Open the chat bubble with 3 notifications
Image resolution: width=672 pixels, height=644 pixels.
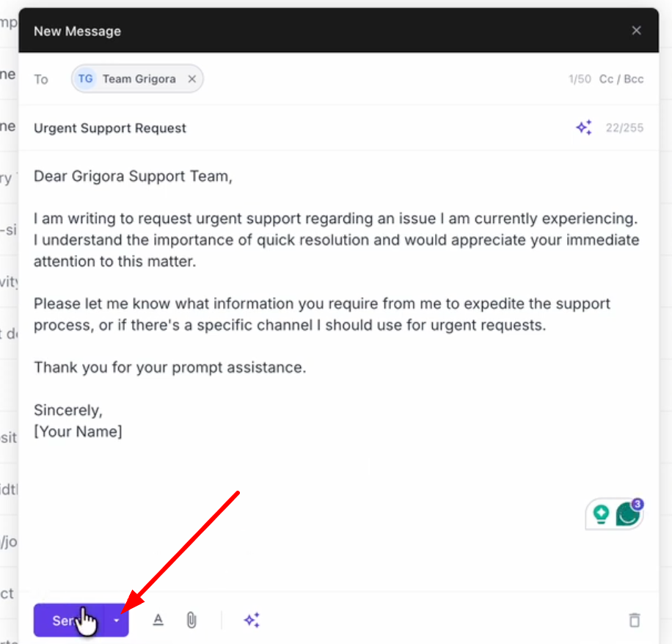[627, 514]
